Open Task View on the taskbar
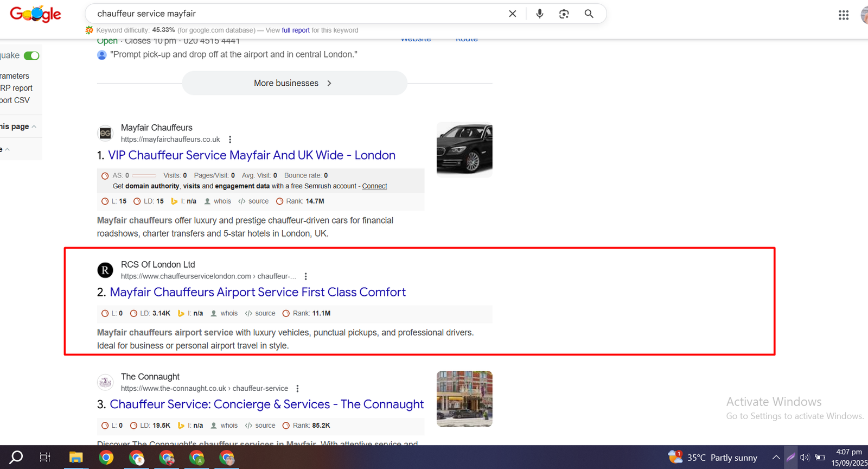The height and width of the screenshot is (469, 868). (x=45, y=458)
